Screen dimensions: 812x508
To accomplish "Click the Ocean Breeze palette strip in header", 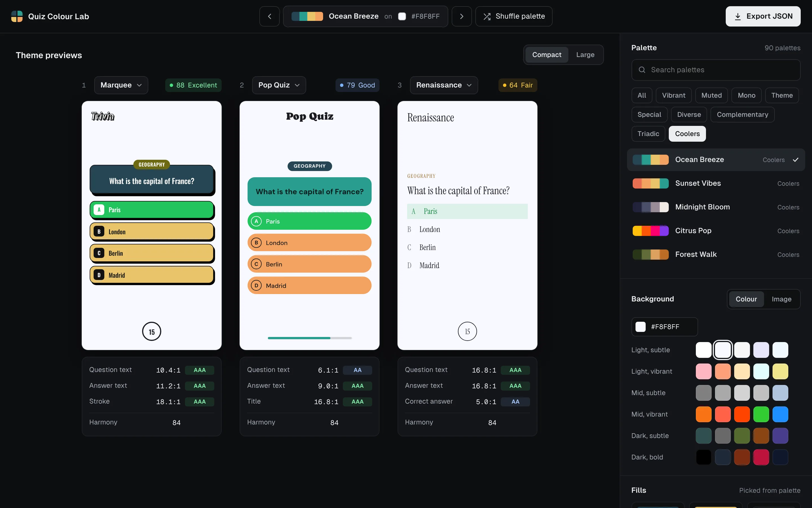I will click(307, 16).
